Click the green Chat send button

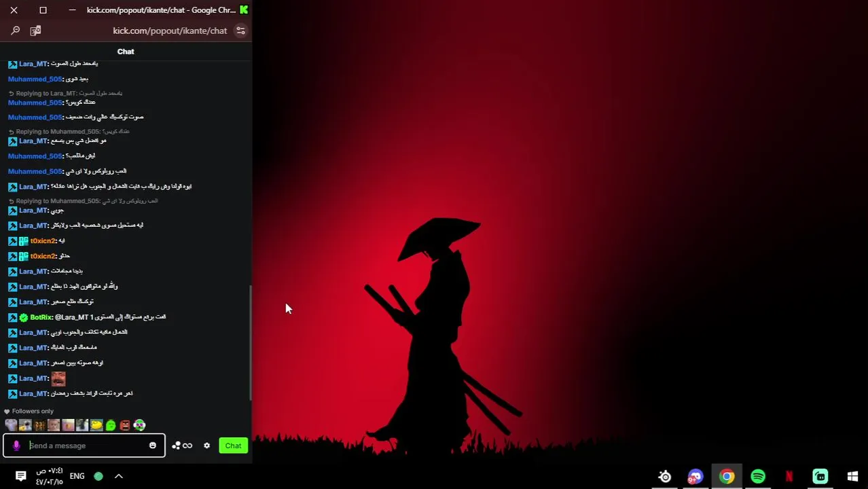click(x=233, y=446)
